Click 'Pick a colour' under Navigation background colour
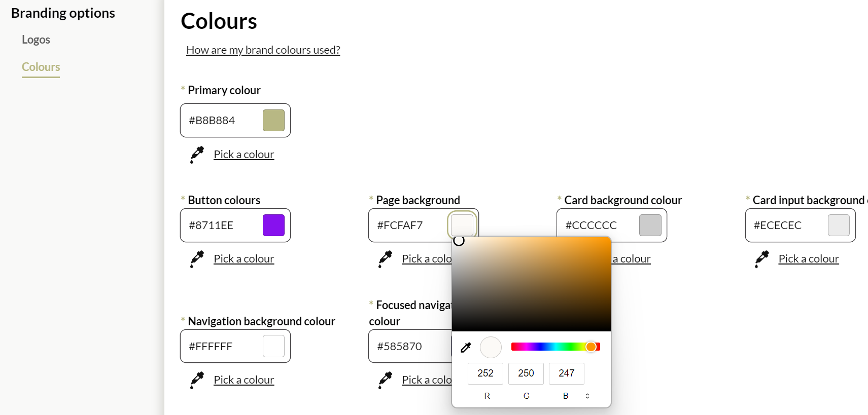 pyautogui.click(x=244, y=380)
